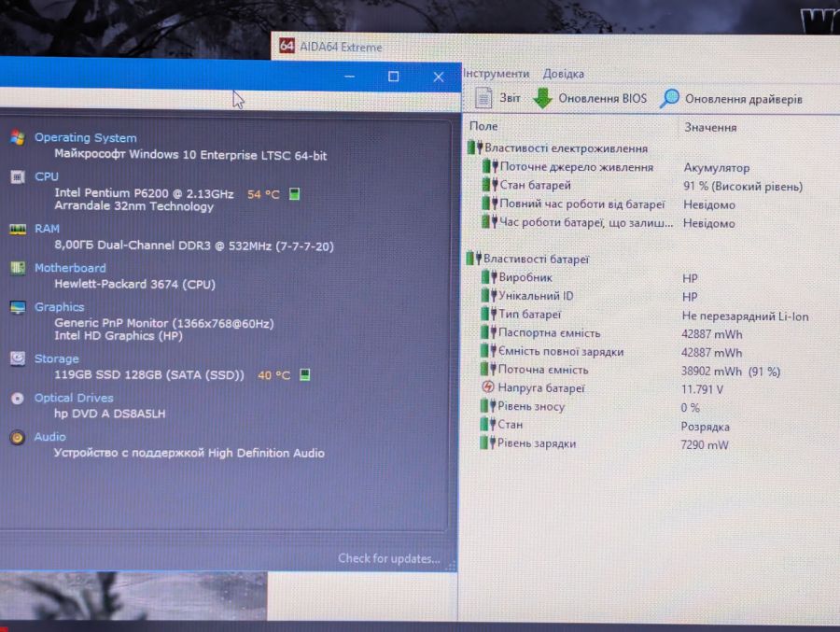Click the Storage drive icon
Image resolution: width=840 pixels, height=632 pixels.
[17, 358]
